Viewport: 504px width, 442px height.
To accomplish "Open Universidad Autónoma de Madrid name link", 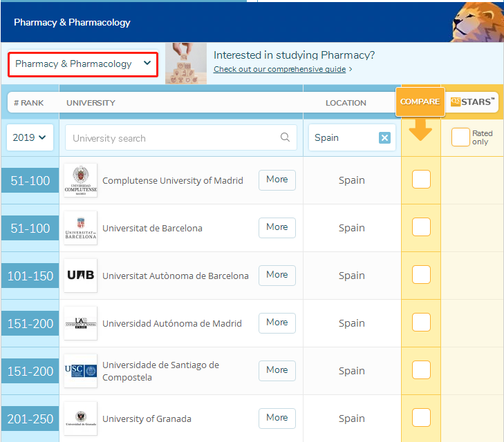I will pos(172,323).
